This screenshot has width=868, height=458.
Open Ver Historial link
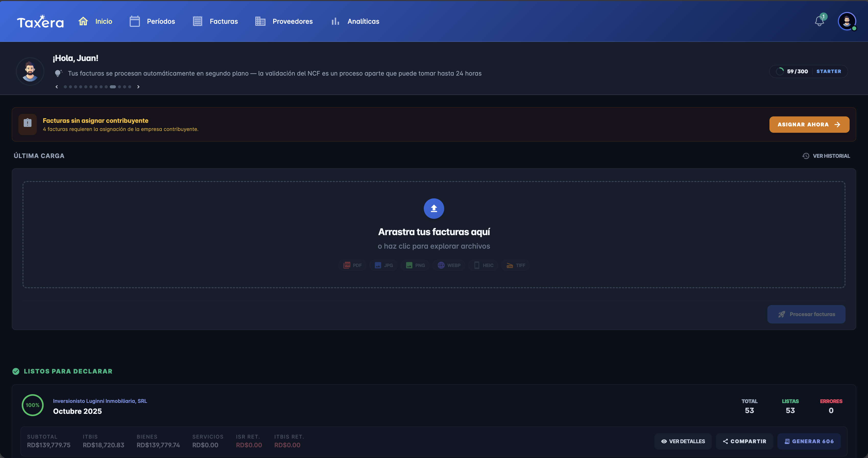pos(826,156)
